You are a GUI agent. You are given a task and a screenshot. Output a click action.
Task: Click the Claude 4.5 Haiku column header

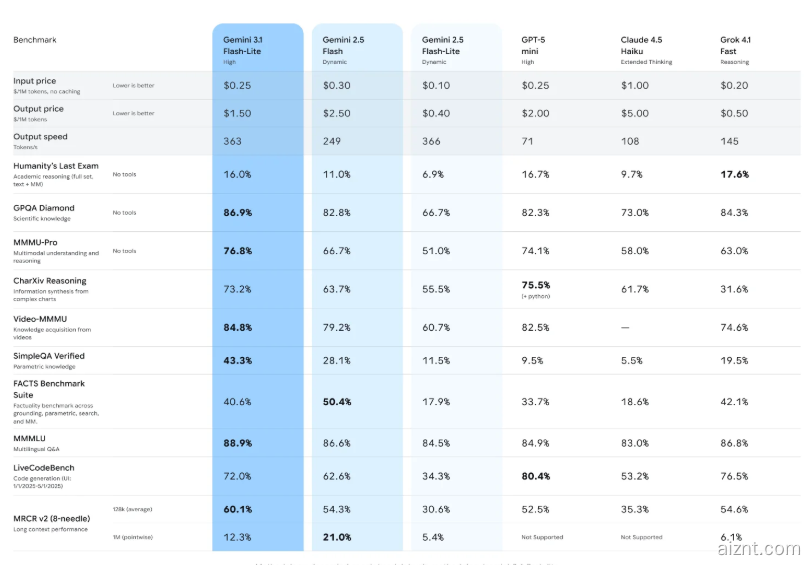[641, 45]
